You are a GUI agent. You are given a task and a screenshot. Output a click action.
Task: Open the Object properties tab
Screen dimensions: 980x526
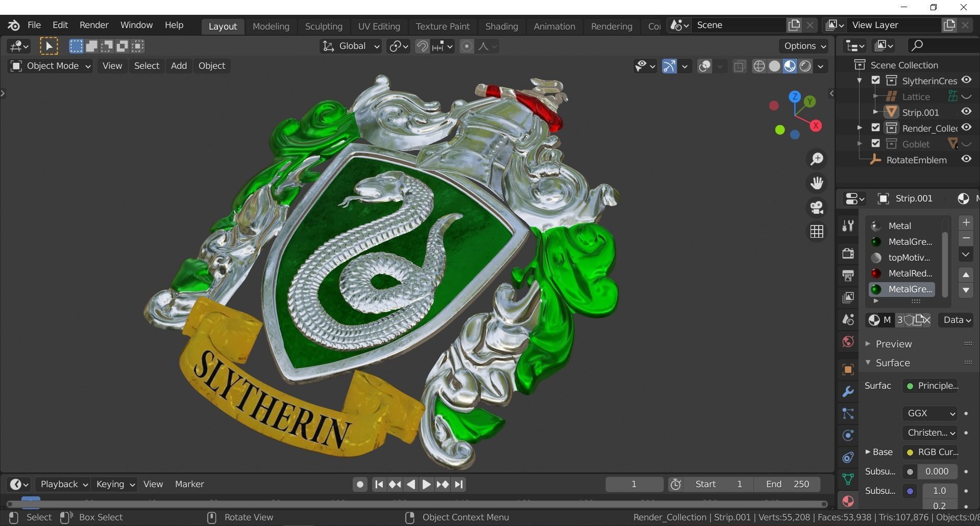point(848,369)
